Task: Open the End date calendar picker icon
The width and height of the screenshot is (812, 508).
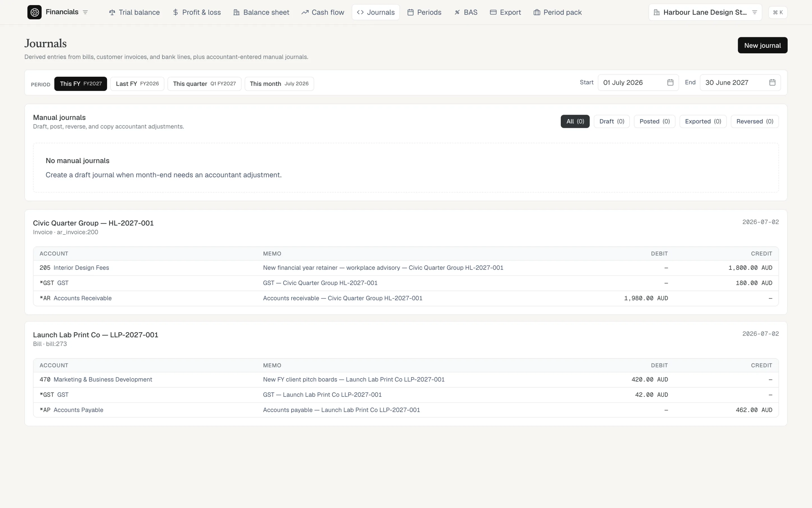Action: (772, 83)
